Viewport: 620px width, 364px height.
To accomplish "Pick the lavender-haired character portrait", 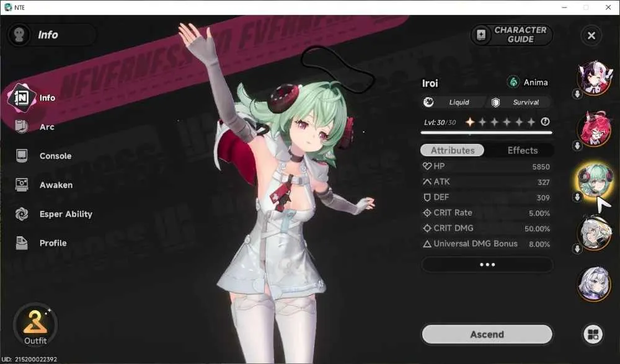I will [x=595, y=283].
